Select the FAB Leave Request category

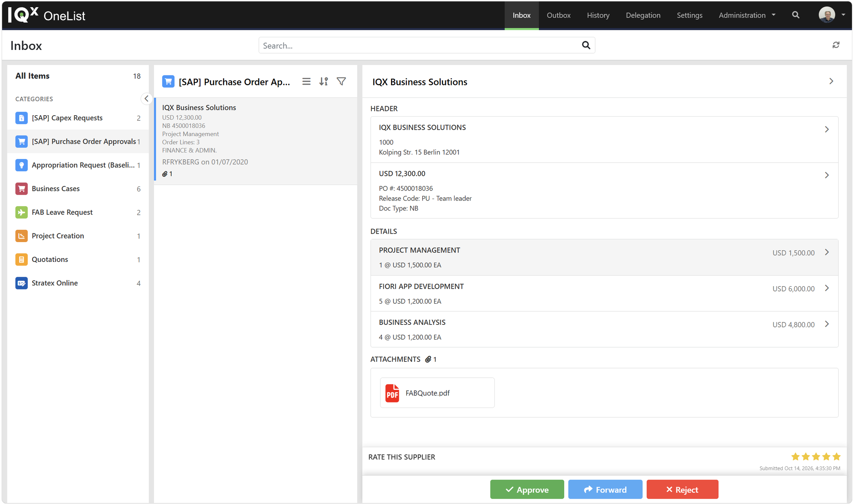tap(77, 212)
